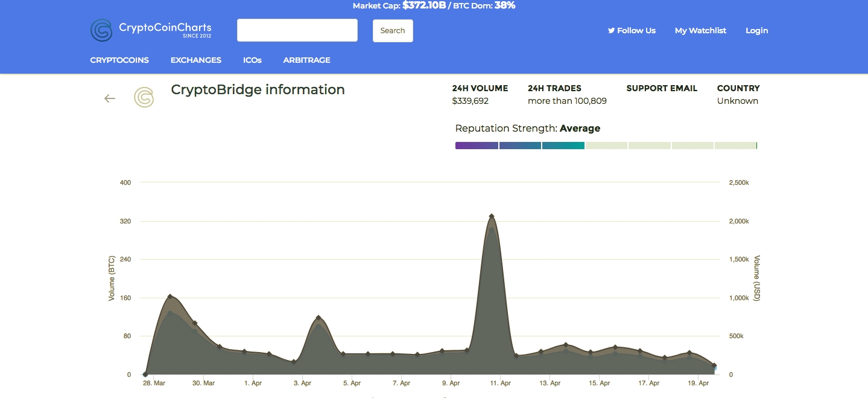Select the '$339,692' 24H volume value
The width and height of the screenshot is (868, 398).
(470, 101)
